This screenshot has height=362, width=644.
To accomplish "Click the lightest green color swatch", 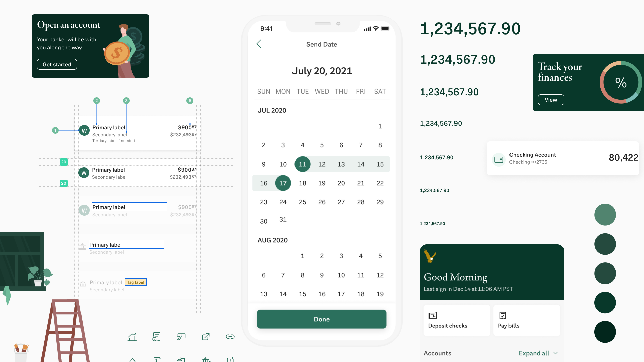I will pos(605,215).
